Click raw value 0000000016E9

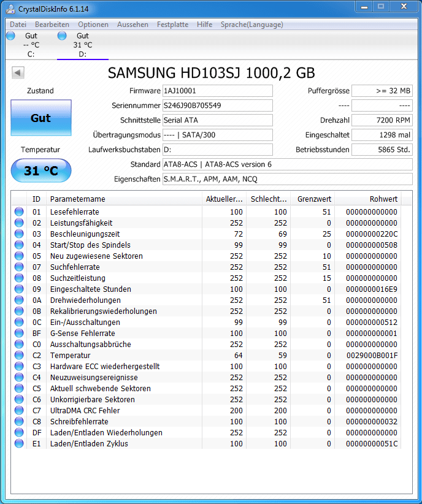click(x=372, y=289)
